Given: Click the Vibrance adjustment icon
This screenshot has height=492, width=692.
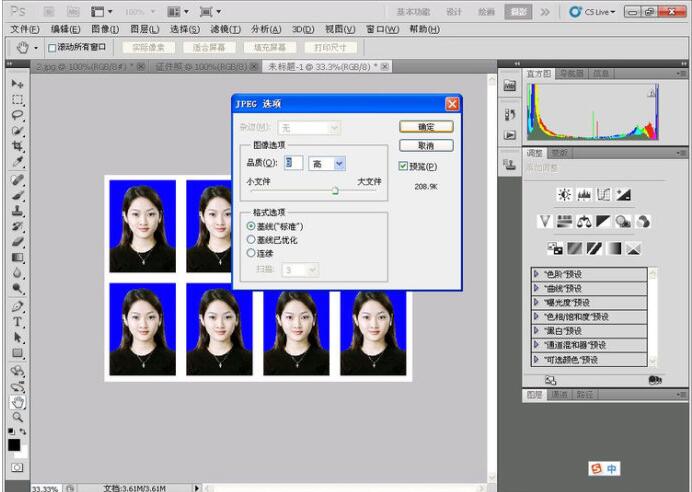Looking at the screenshot, I should [545, 221].
